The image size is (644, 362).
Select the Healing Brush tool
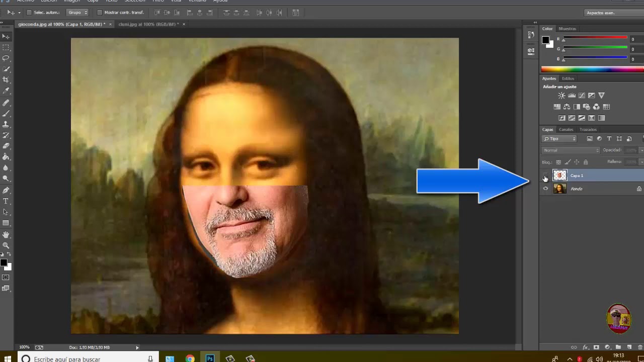coord(6,103)
